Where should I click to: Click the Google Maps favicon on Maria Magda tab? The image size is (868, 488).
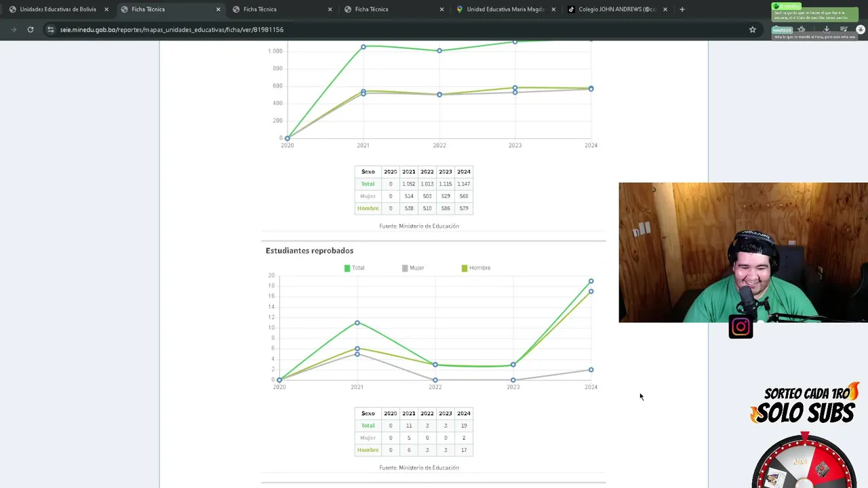pyautogui.click(x=460, y=9)
